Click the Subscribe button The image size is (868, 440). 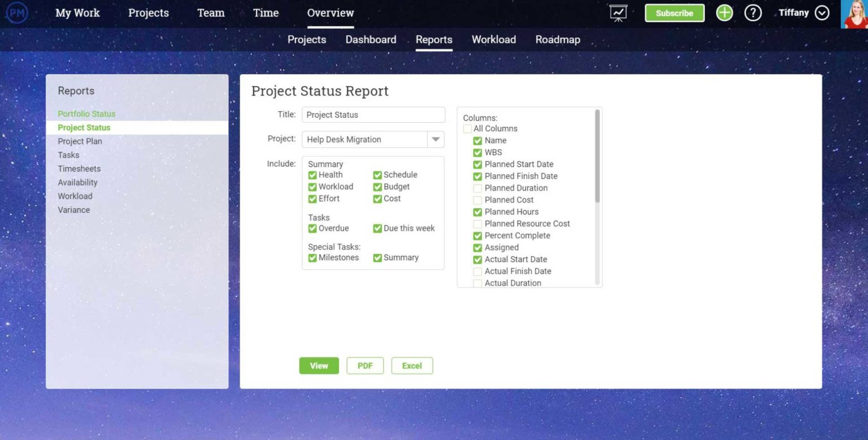674,13
